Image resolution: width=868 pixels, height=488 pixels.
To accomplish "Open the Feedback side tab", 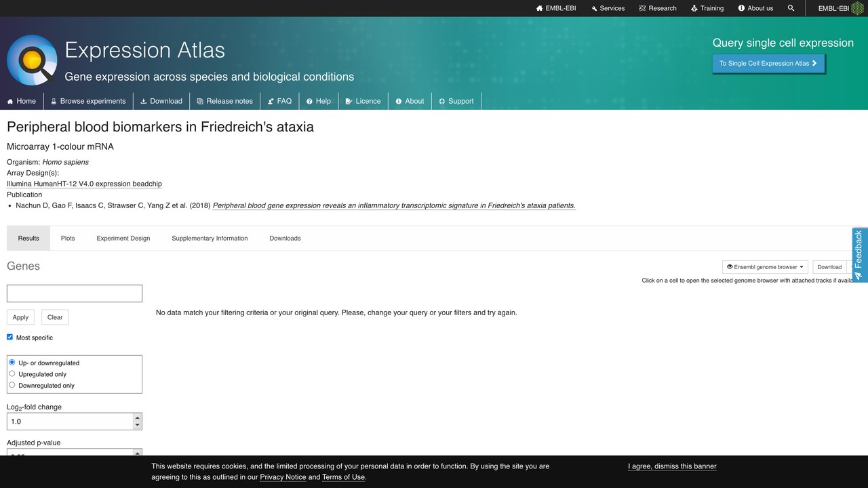I will tap(859, 255).
